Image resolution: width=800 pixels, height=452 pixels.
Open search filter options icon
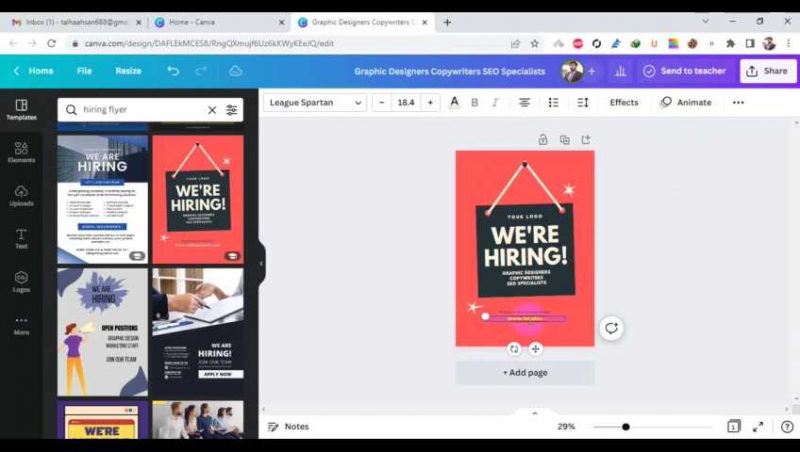[232, 110]
